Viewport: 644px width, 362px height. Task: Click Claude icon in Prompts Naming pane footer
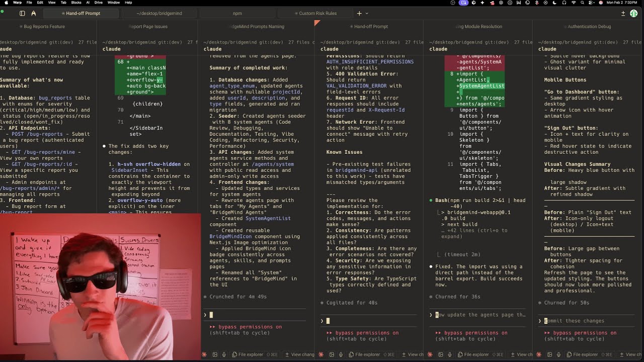204,354
